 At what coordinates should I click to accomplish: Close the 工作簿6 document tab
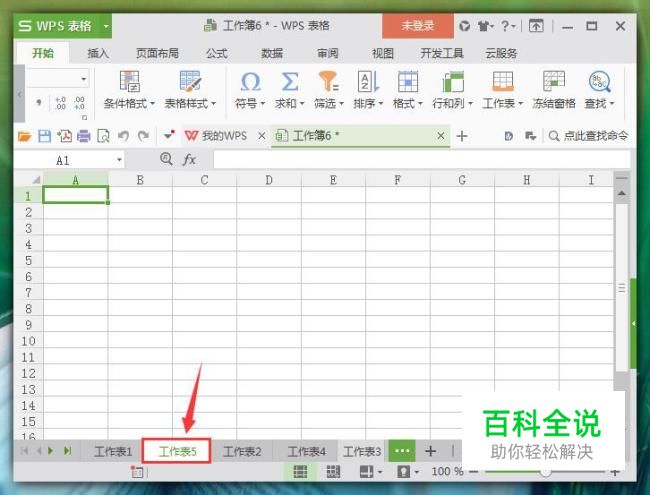point(441,136)
